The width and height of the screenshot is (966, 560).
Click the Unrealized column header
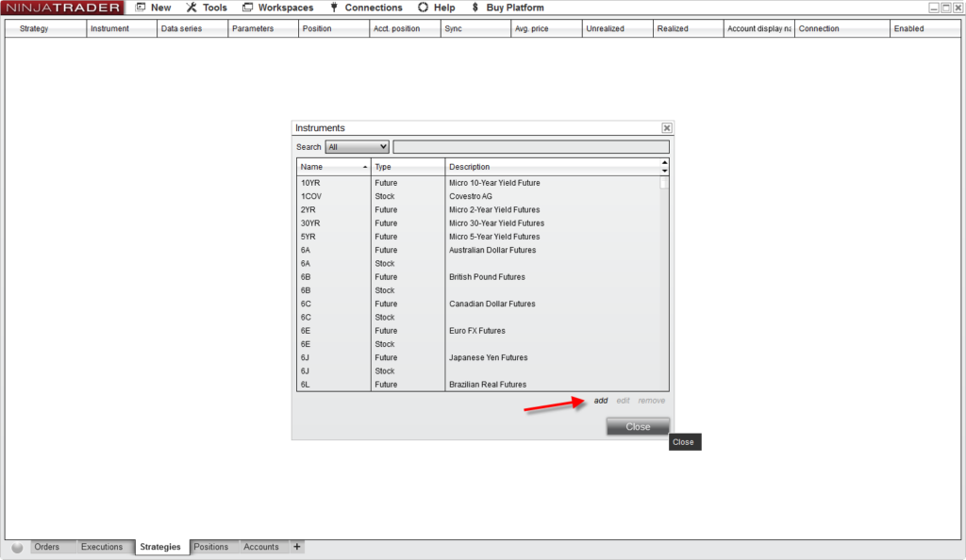(617, 28)
